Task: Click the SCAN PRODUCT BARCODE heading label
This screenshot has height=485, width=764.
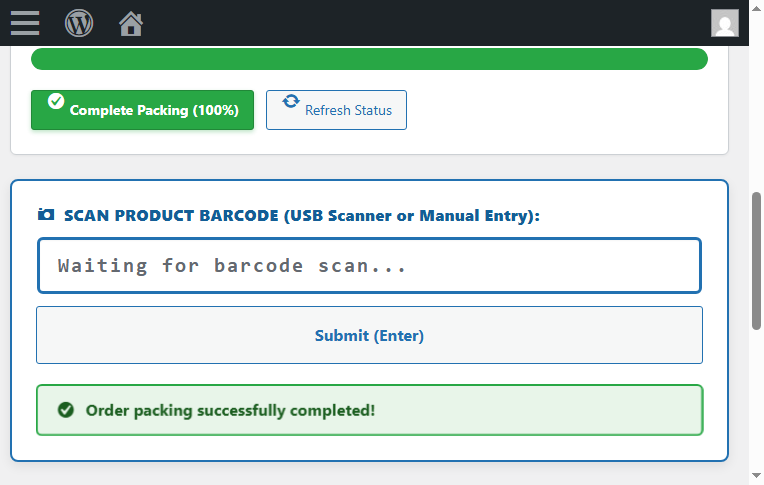Action: [x=302, y=215]
